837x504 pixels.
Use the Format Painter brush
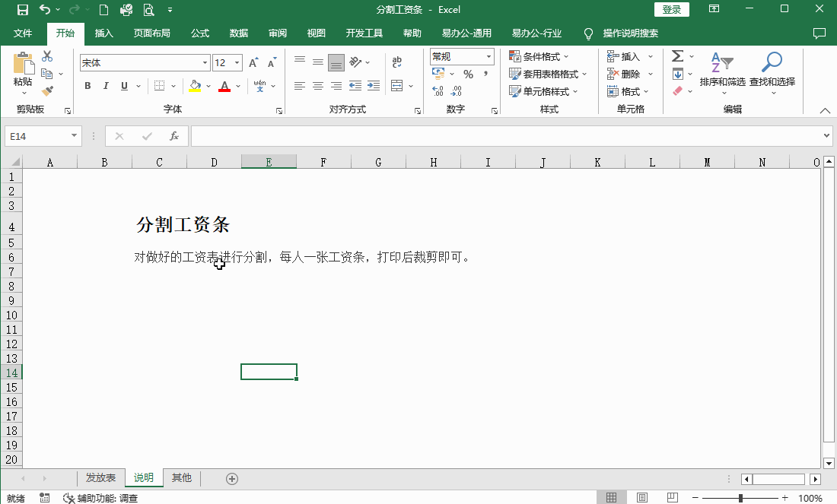[x=47, y=91]
